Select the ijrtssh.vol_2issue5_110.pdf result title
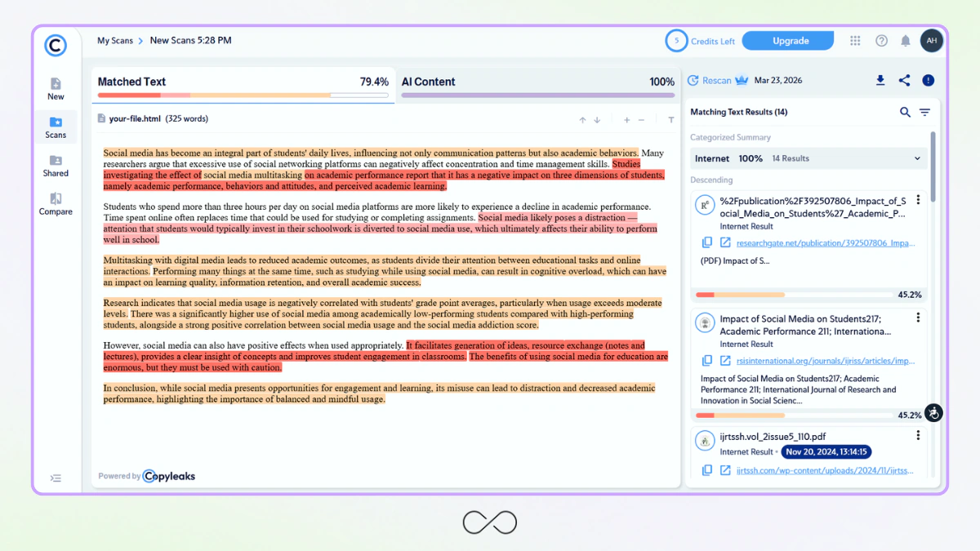This screenshot has width=980, height=551. coord(773,437)
